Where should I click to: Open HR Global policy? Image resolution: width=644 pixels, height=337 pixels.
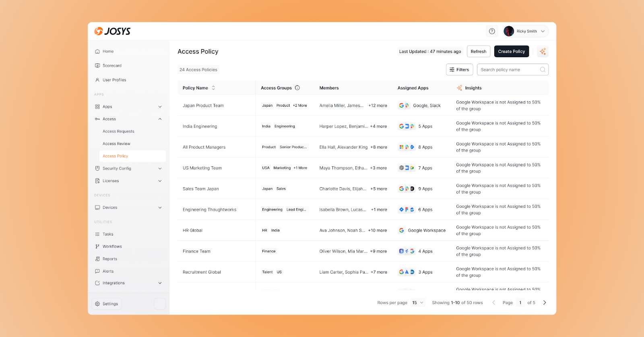click(192, 231)
